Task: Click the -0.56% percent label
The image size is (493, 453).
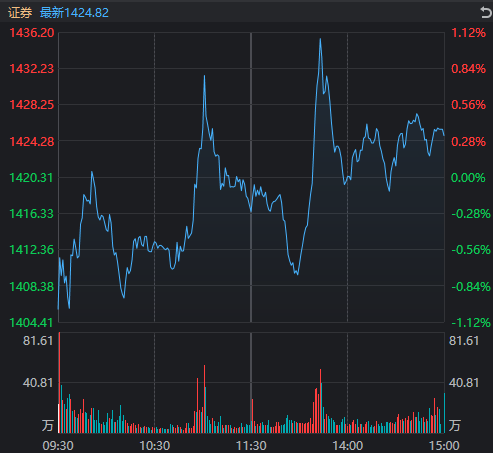Action: coord(471,250)
